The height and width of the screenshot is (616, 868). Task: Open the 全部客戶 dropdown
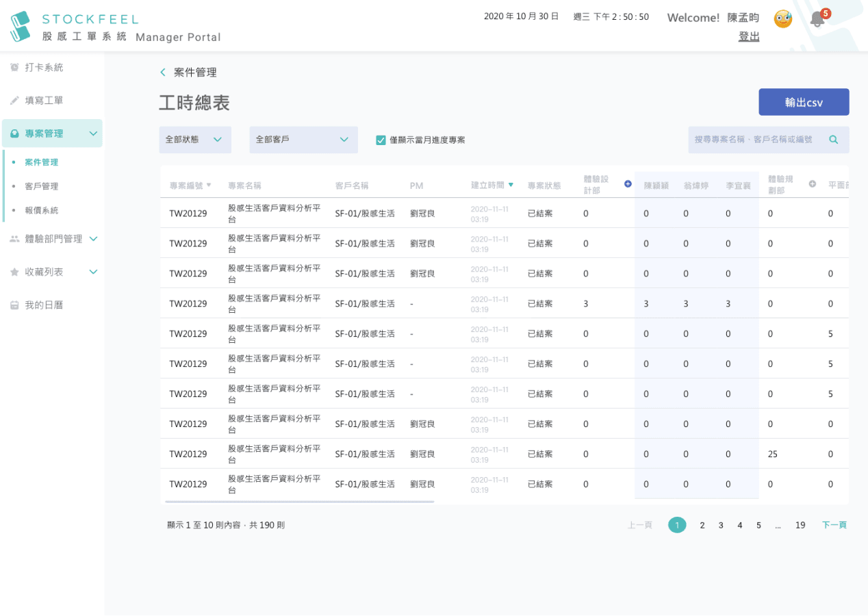click(x=303, y=140)
